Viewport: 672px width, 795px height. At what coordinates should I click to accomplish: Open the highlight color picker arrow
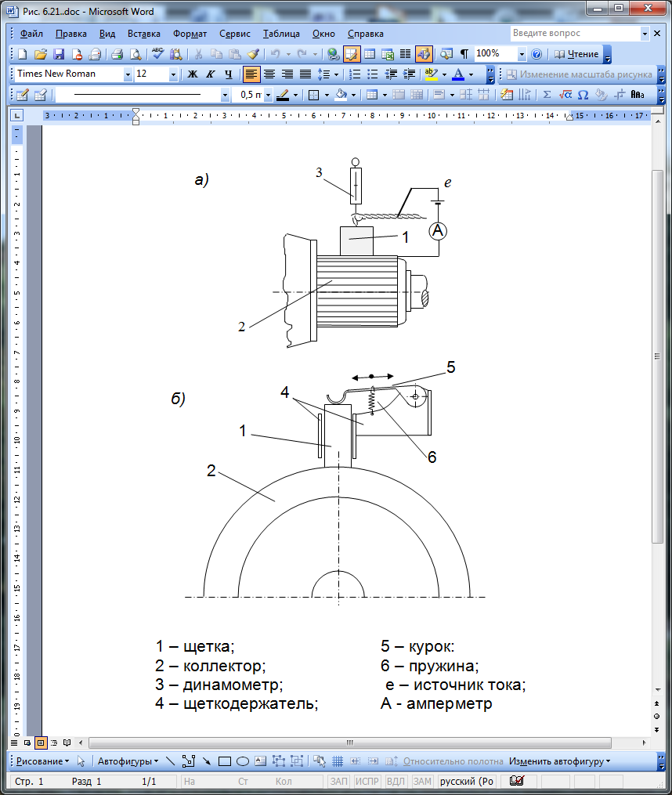click(444, 74)
